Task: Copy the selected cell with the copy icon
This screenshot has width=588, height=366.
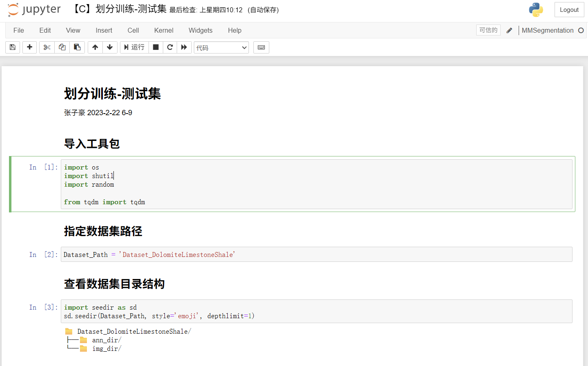Action: click(x=62, y=47)
